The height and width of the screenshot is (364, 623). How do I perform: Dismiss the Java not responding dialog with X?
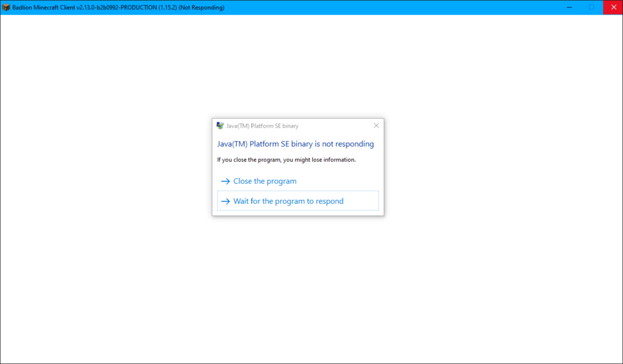(x=376, y=126)
